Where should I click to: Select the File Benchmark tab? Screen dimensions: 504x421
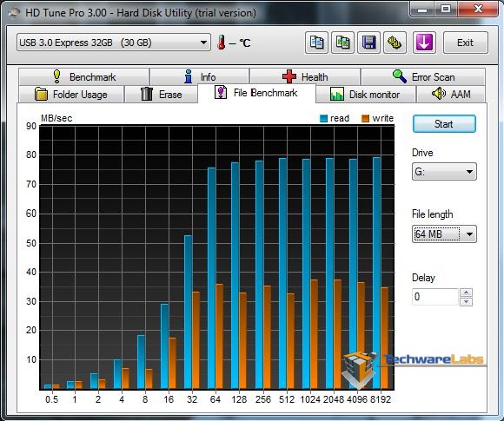(256, 93)
